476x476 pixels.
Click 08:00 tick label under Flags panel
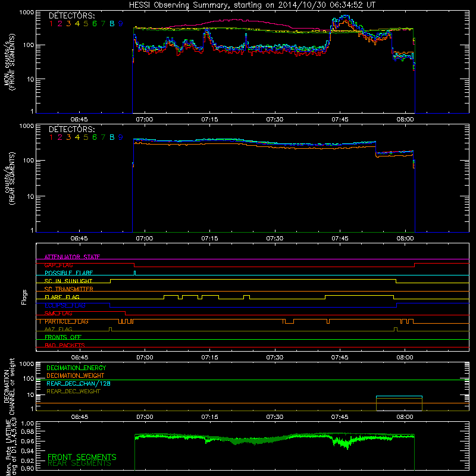coord(405,358)
